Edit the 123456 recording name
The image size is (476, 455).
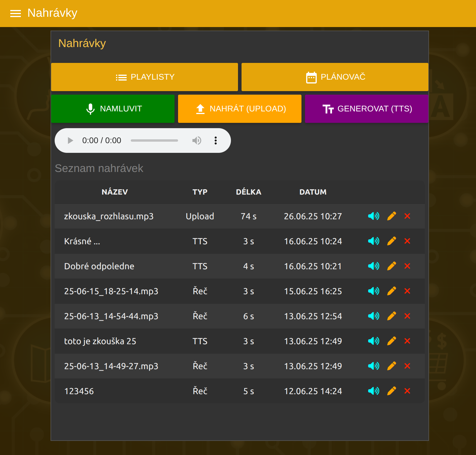pyautogui.click(x=391, y=391)
